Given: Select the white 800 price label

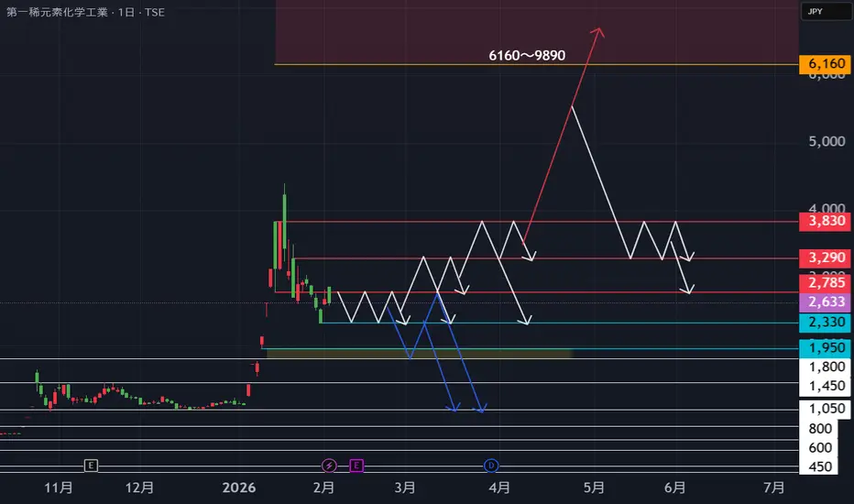Looking at the screenshot, I should 818,429.
